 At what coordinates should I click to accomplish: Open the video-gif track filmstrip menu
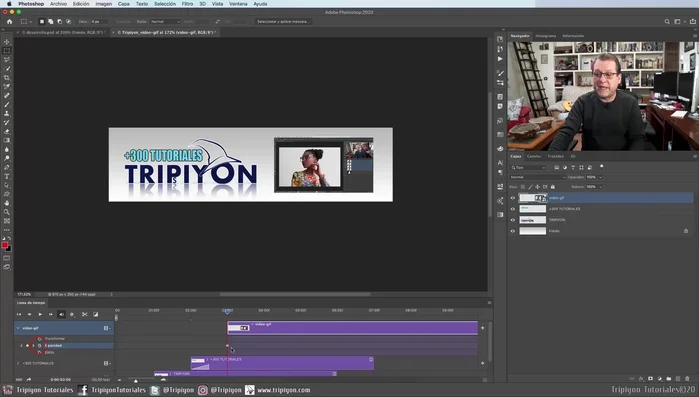tap(107, 328)
